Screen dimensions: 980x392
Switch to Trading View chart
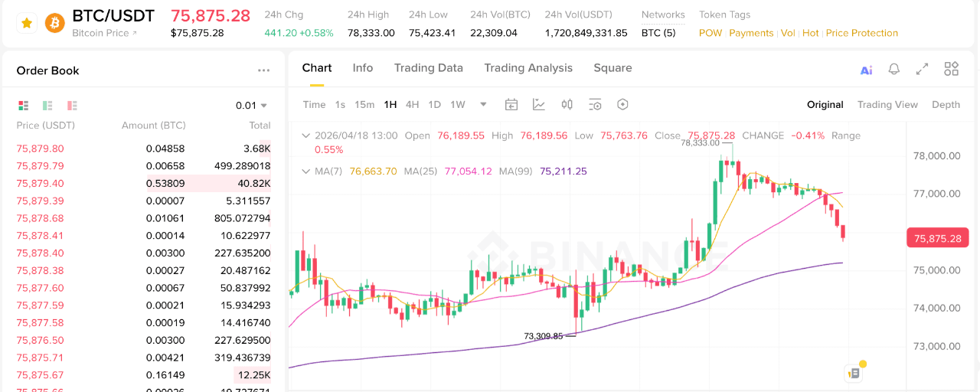pos(887,105)
